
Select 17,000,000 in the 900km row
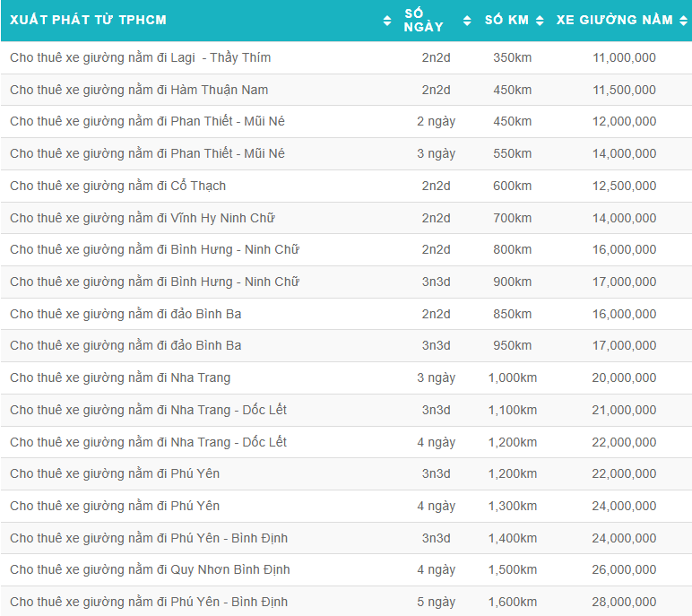(624, 282)
